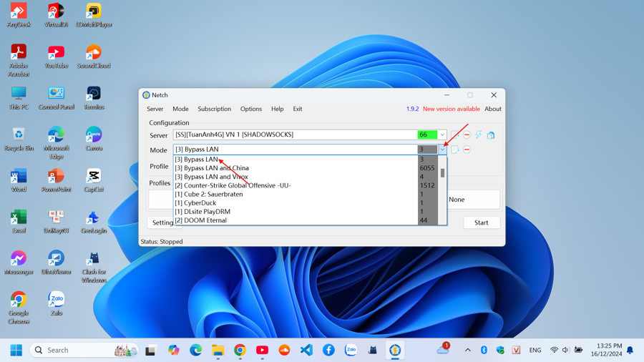Pick DOOM Eternal in the mode list
Viewport: 644px width, 362px height.
click(200, 220)
